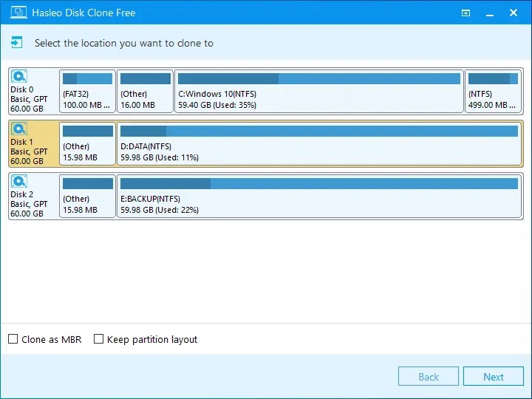532x399 pixels.
Task: Click the clone destination arrow icon
Action: tap(16, 43)
